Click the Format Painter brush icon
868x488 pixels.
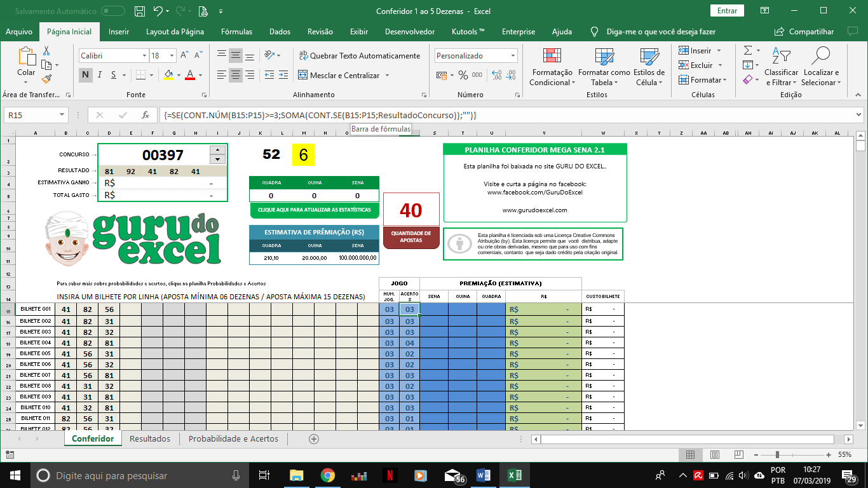pos(46,79)
